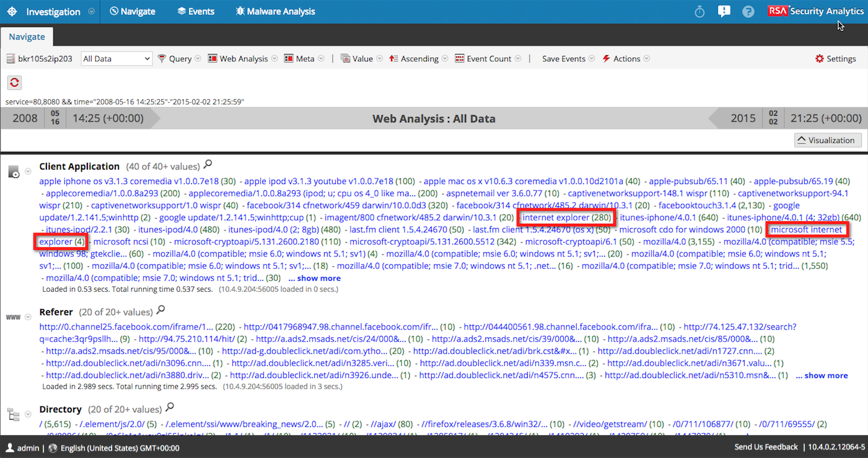Image resolution: width=868 pixels, height=458 pixels.
Task: Select the Navigate tab
Action: point(27,37)
